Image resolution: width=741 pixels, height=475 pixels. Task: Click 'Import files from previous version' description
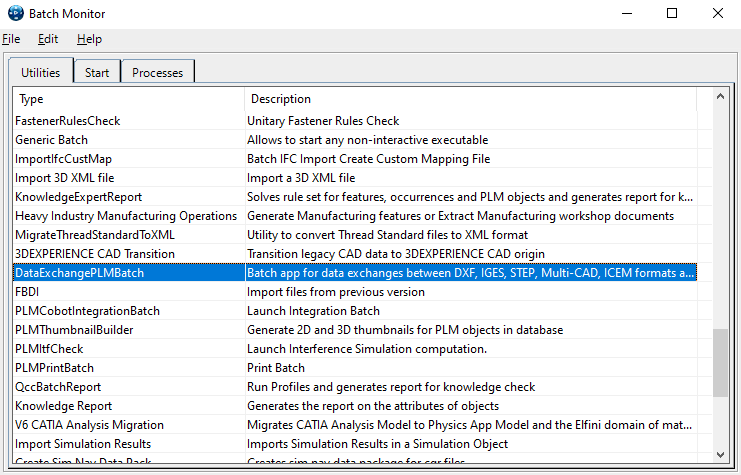[336, 292]
